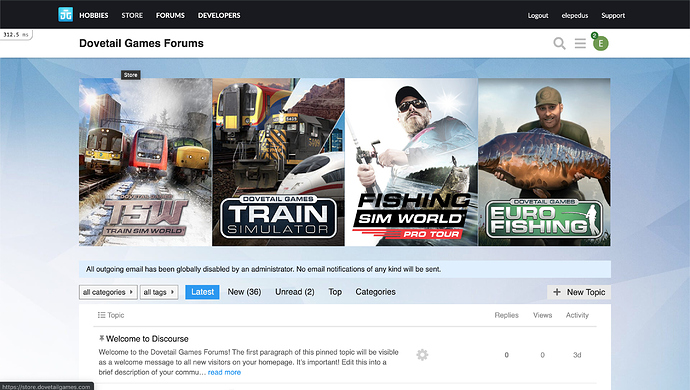Open the Train Simulator banner
Viewport: 690px width, 390px height.
point(278,162)
